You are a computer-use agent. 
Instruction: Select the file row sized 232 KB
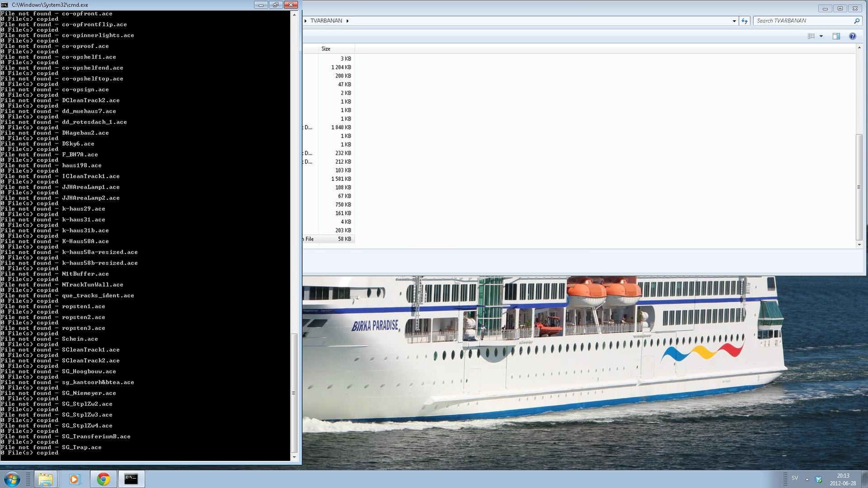click(x=329, y=153)
